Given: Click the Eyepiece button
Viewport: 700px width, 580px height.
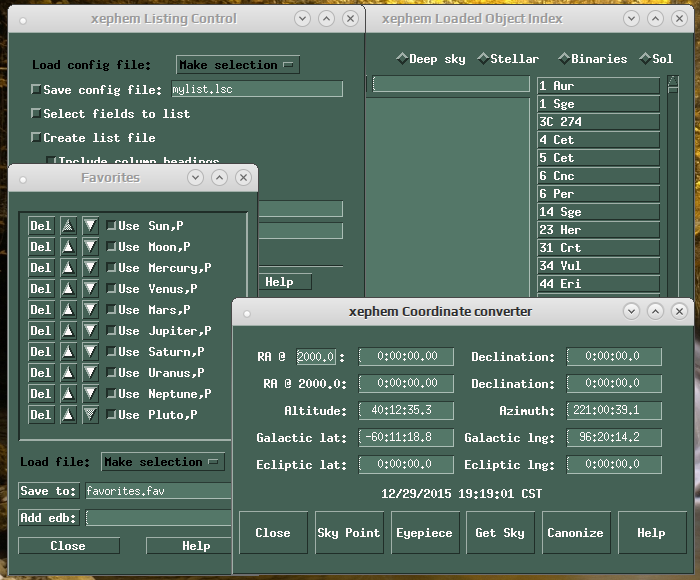Looking at the screenshot, I should (x=425, y=533).
